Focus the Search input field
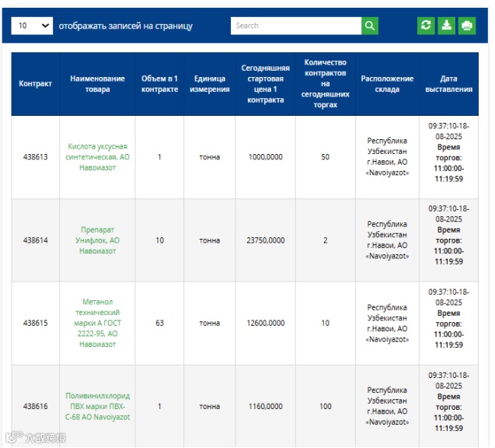This screenshot has height=448, width=495. (296, 26)
